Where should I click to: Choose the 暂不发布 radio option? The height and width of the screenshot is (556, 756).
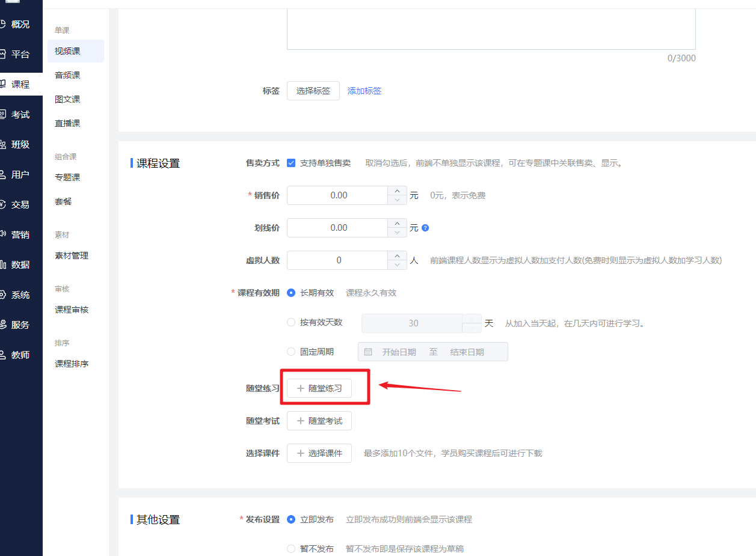coord(291,549)
